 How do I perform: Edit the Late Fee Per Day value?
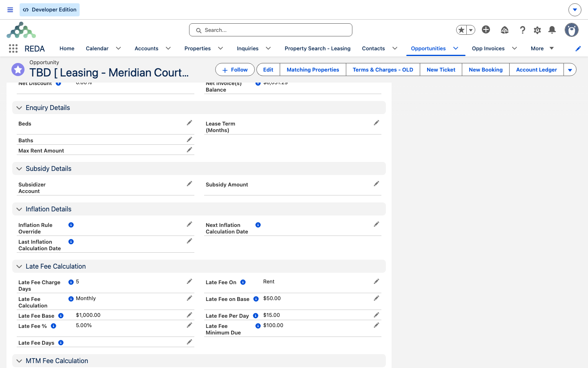(376, 315)
